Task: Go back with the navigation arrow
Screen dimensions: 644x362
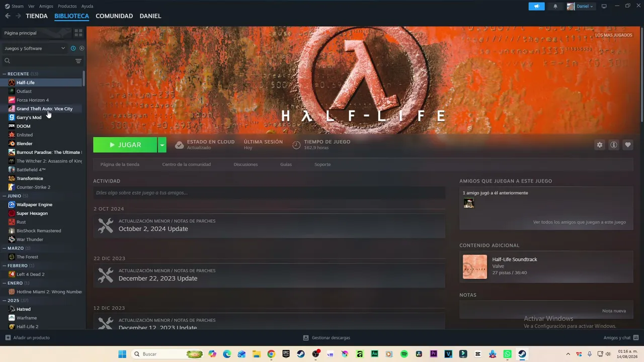Action: 8,16
